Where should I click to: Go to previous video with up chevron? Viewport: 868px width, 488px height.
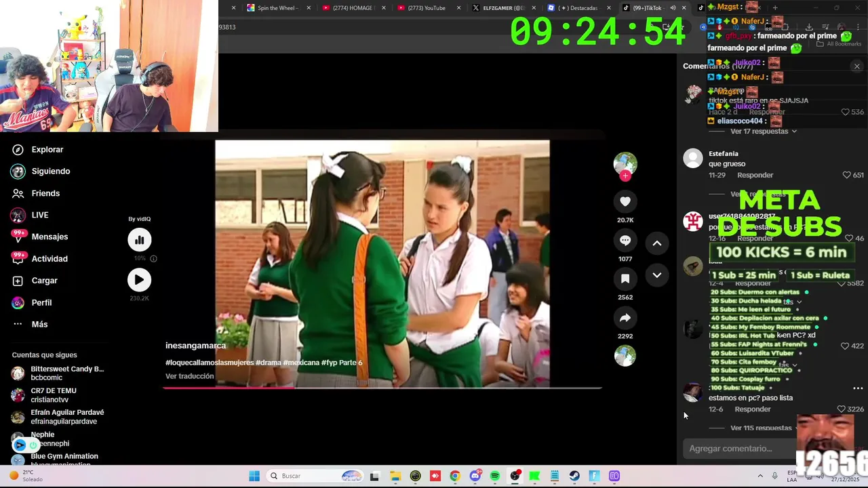click(656, 243)
